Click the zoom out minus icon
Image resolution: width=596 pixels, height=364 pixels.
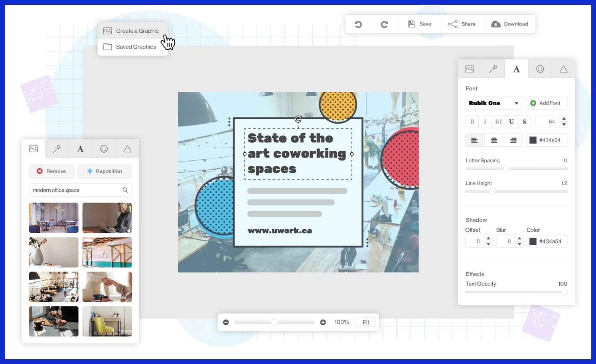point(226,322)
